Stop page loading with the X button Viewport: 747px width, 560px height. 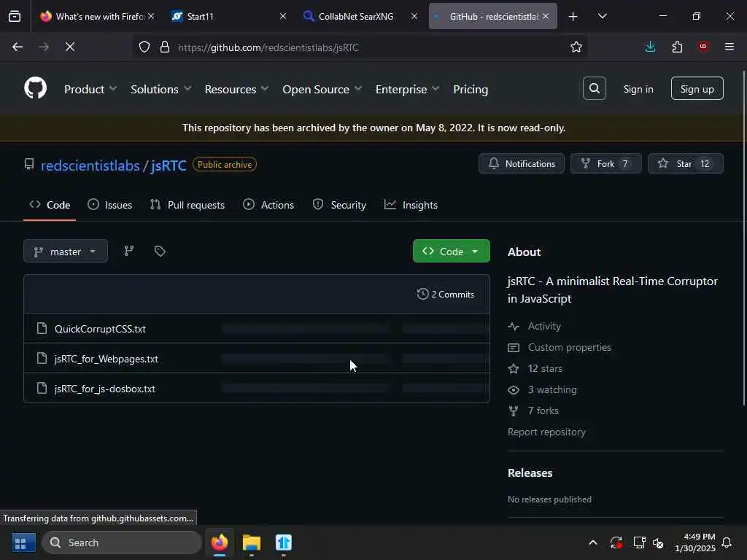[x=69, y=47]
